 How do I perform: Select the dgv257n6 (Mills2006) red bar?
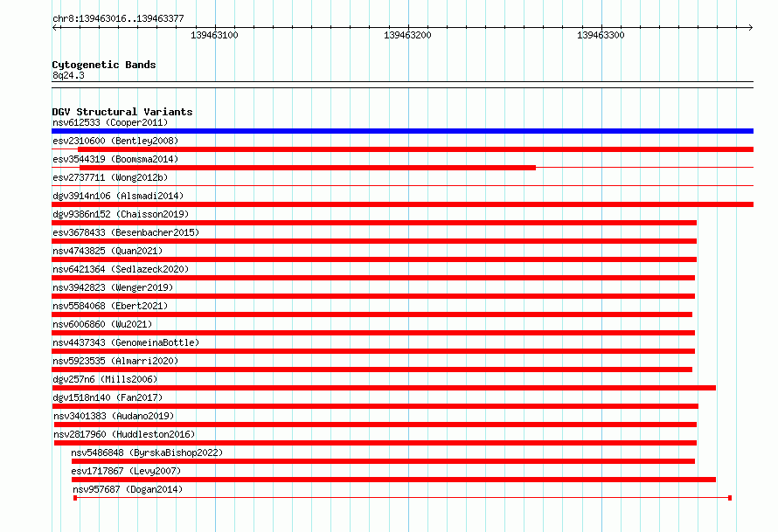click(x=384, y=388)
